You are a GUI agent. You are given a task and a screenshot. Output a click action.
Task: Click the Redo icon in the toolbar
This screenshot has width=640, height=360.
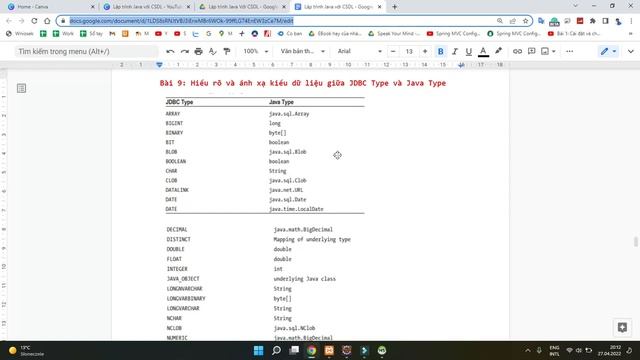coord(184,51)
